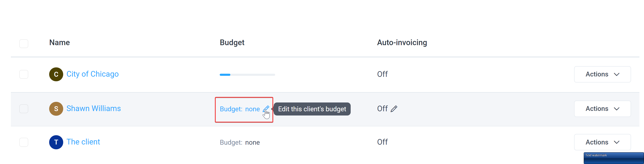
Task: Open the Shawn Williams client link
Action: coord(94,108)
